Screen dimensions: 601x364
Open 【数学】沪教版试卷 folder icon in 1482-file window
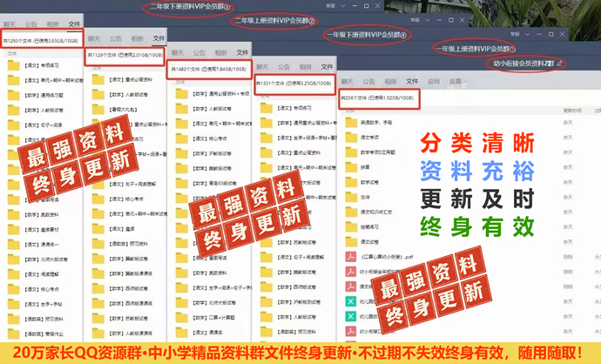click(x=182, y=153)
